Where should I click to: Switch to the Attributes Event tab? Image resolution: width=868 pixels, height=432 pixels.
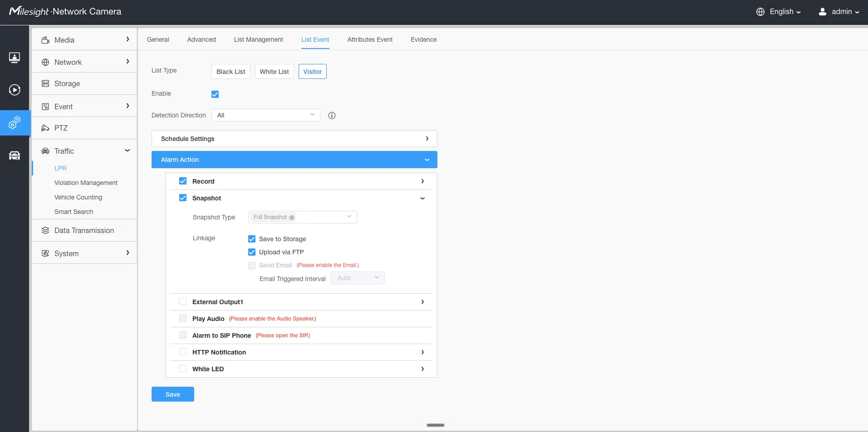point(370,39)
